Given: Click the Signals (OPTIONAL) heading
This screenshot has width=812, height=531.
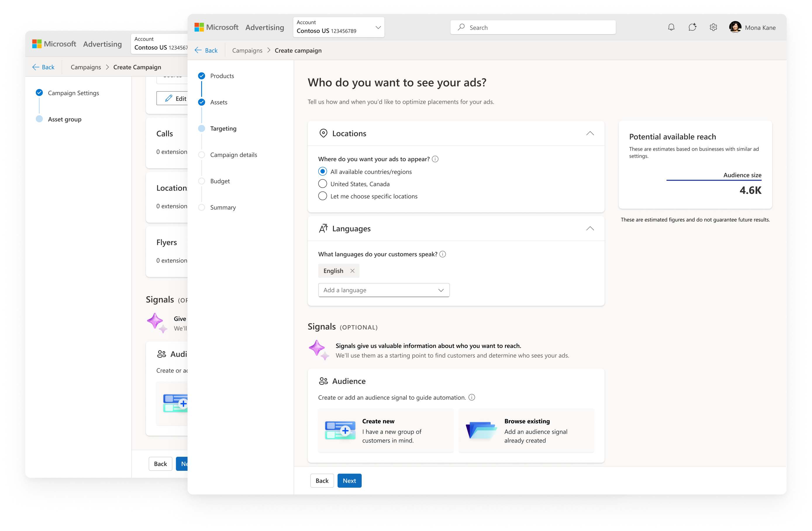Looking at the screenshot, I should tap(342, 327).
